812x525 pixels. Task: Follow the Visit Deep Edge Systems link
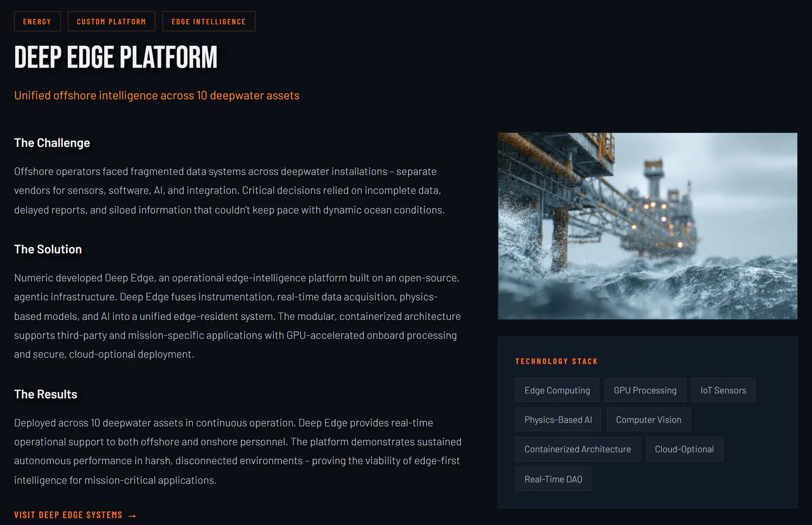point(75,515)
